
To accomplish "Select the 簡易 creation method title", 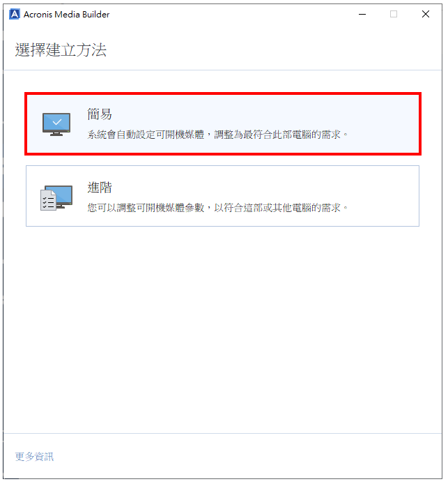I will 99,114.
